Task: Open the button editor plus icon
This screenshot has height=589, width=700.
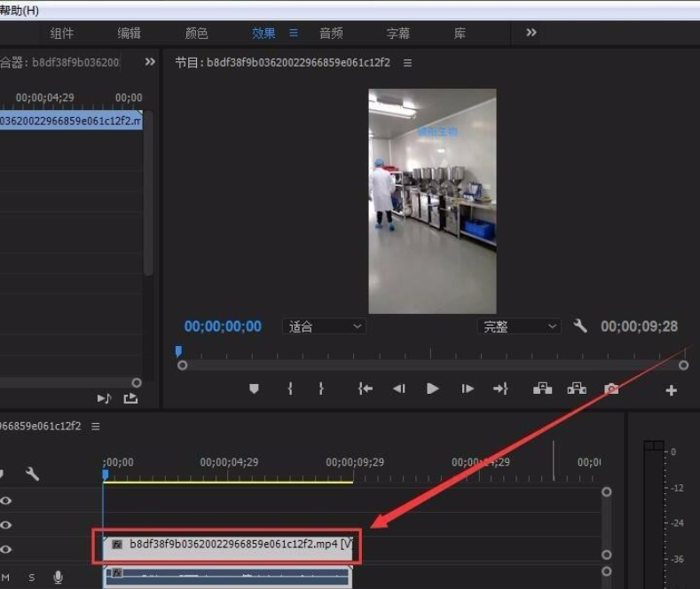Action: pos(671,390)
